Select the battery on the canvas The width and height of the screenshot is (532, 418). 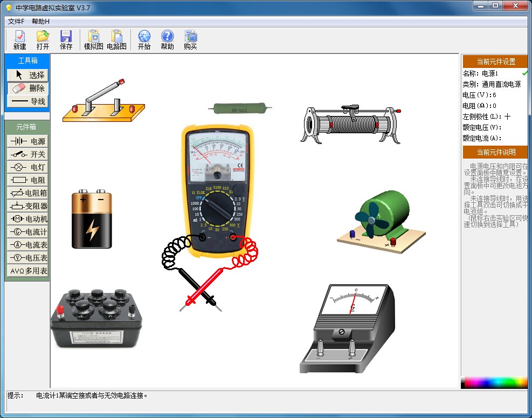(92, 219)
